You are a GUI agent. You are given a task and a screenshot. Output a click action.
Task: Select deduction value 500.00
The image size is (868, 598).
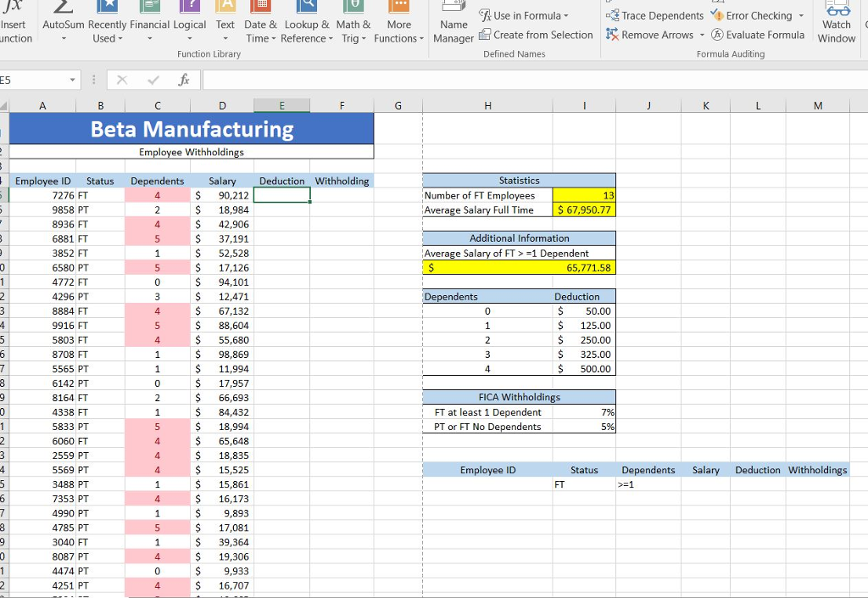[584, 369]
